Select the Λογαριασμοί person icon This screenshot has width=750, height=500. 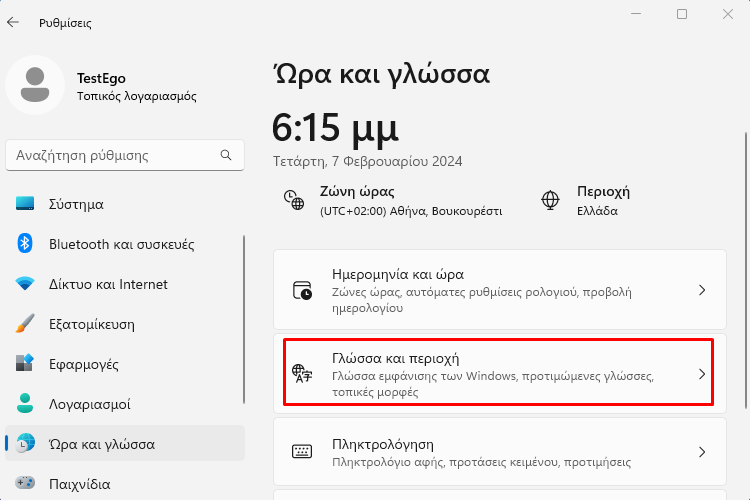25,403
